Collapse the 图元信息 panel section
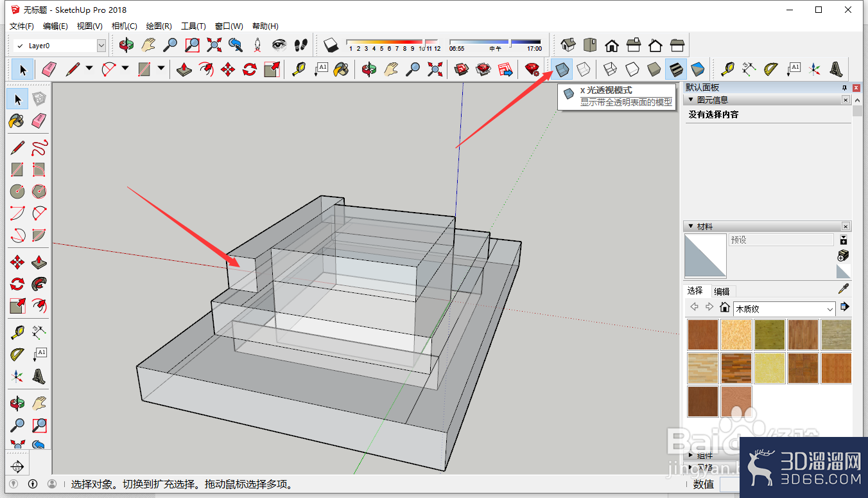The image size is (868, 498). pos(691,100)
